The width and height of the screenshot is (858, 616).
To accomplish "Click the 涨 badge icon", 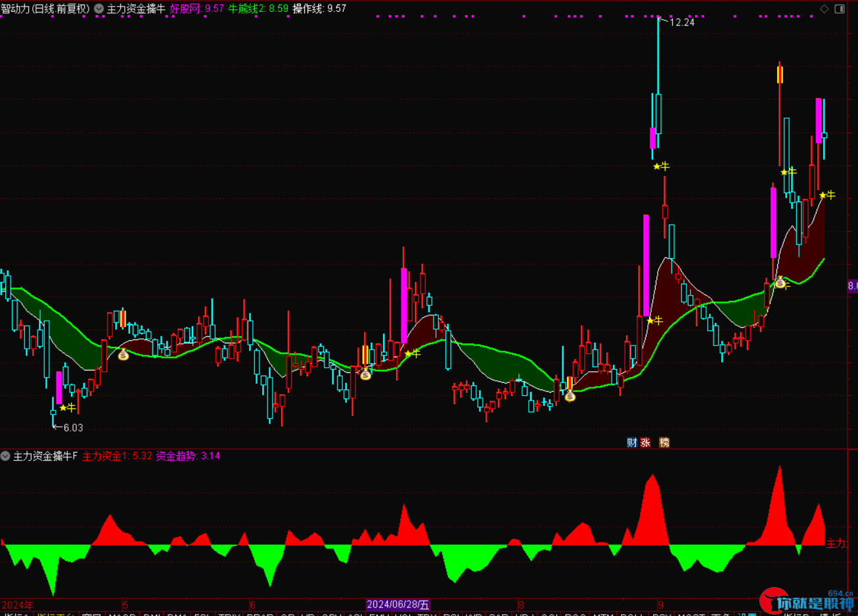I will [x=646, y=443].
